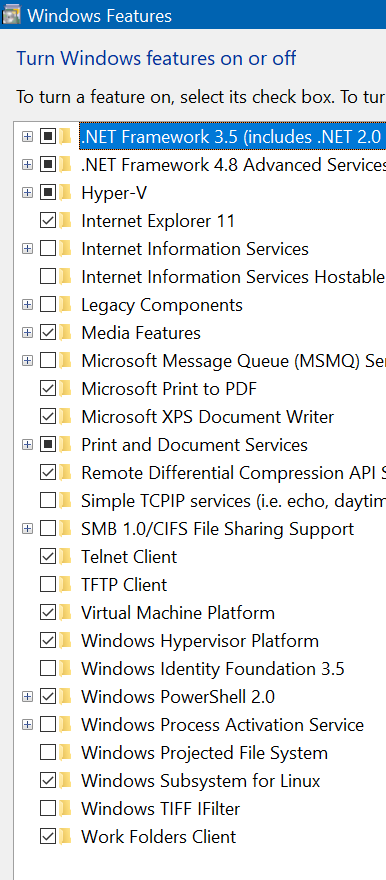Enable Windows Projected File System checkbox
The height and width of the screenshot is (880, 386).
click(48, 753)
